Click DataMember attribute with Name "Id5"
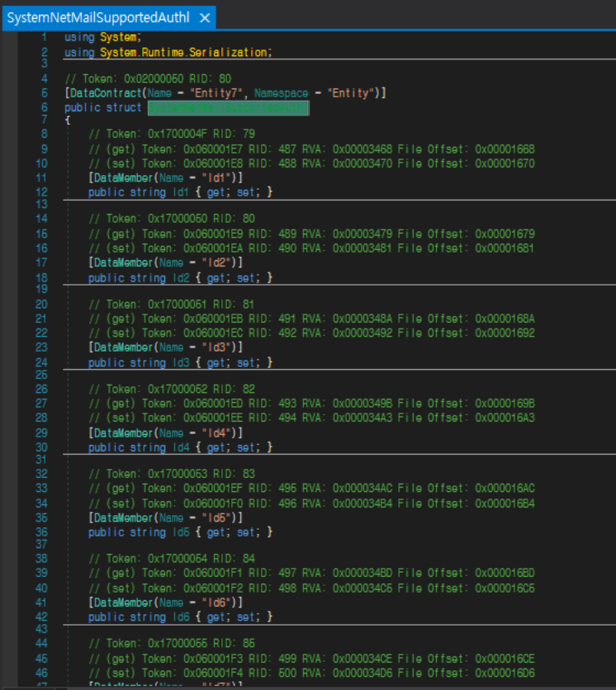616x690 pixels. 165,518
